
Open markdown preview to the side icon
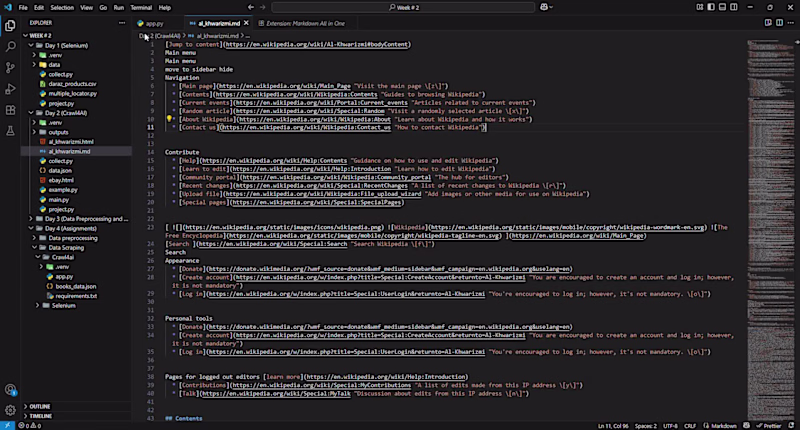pyautogui.click(x=768, y=23)
